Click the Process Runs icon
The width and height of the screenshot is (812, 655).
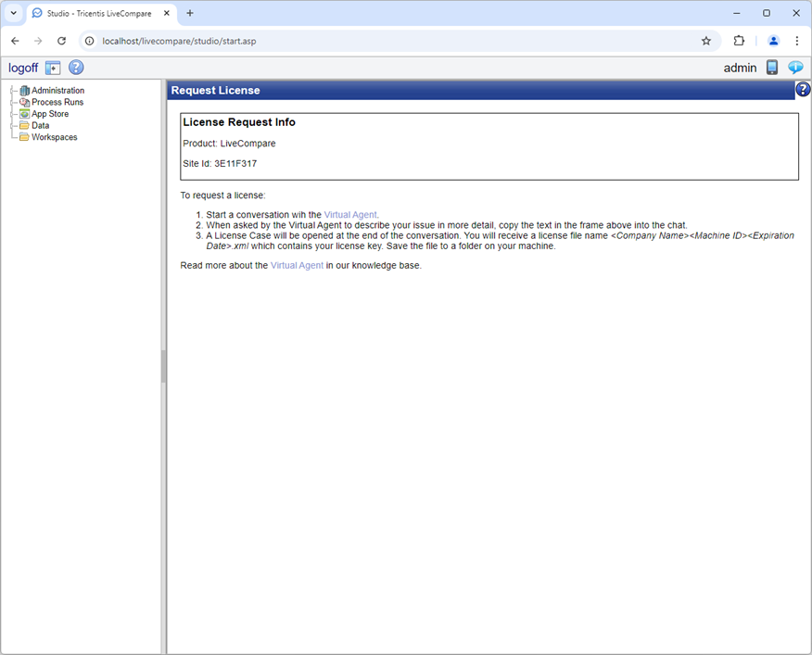(25, 102)
